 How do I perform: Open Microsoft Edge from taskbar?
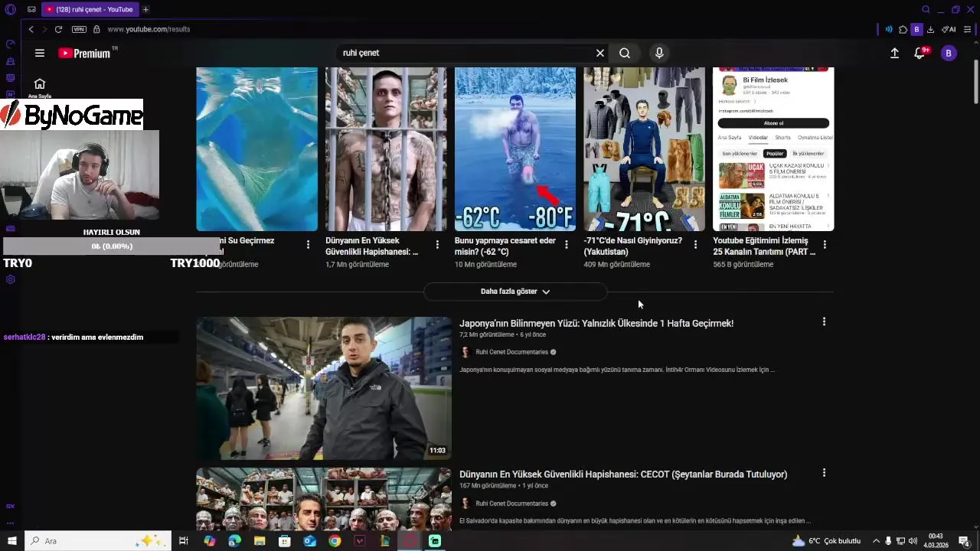click(234, 541)
